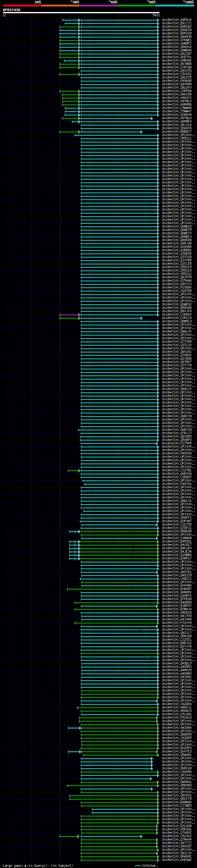
Task: Click the cyan ~100% legend segment
Action: (175, 6)
